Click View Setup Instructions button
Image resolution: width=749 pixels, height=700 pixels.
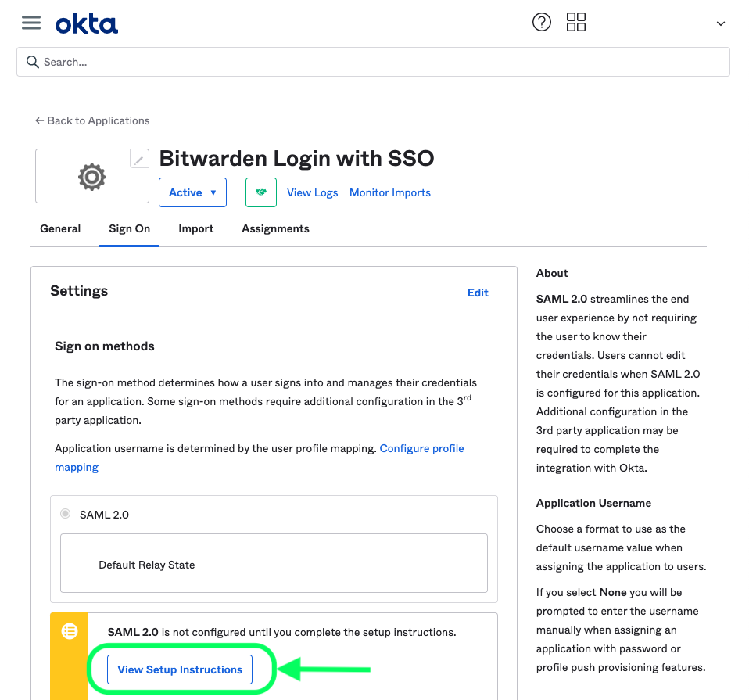point(180,669)
